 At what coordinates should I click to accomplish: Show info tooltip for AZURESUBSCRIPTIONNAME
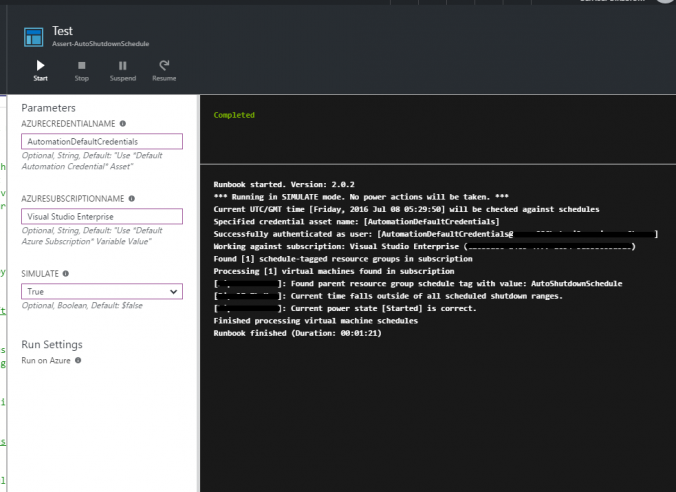pyautogui.click(x=131, y=199)
